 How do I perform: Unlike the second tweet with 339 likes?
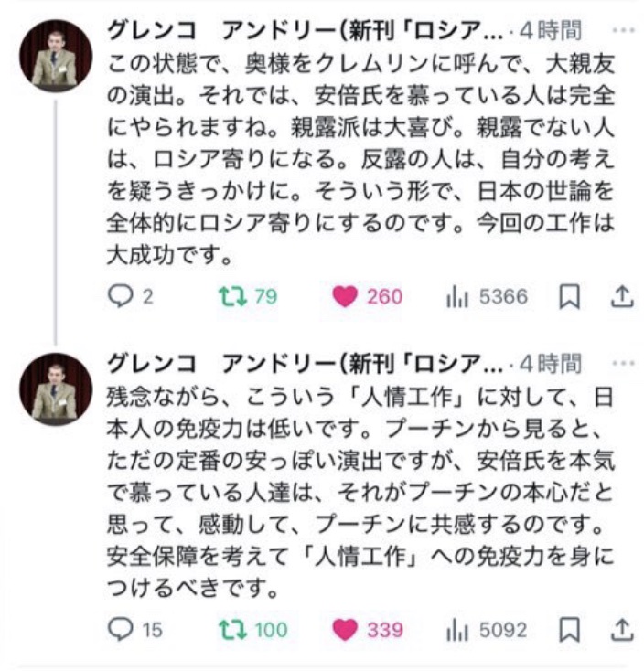(x=345, y=630)
